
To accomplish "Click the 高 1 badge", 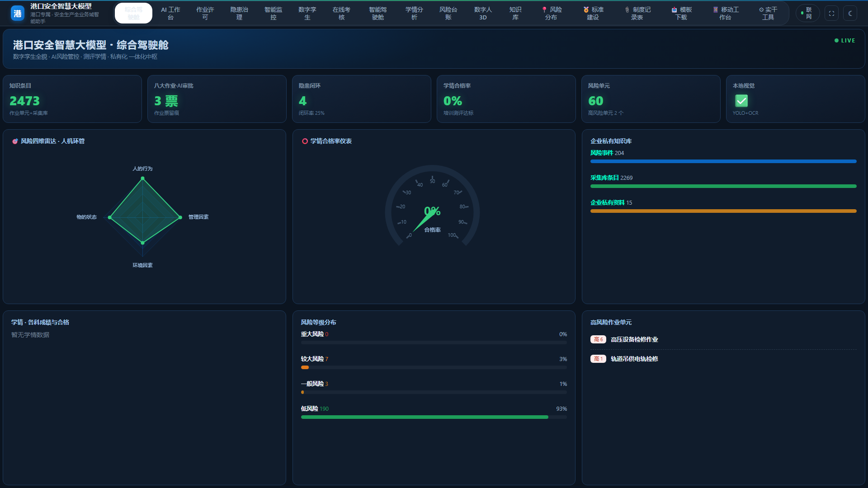I will [598, 359].
